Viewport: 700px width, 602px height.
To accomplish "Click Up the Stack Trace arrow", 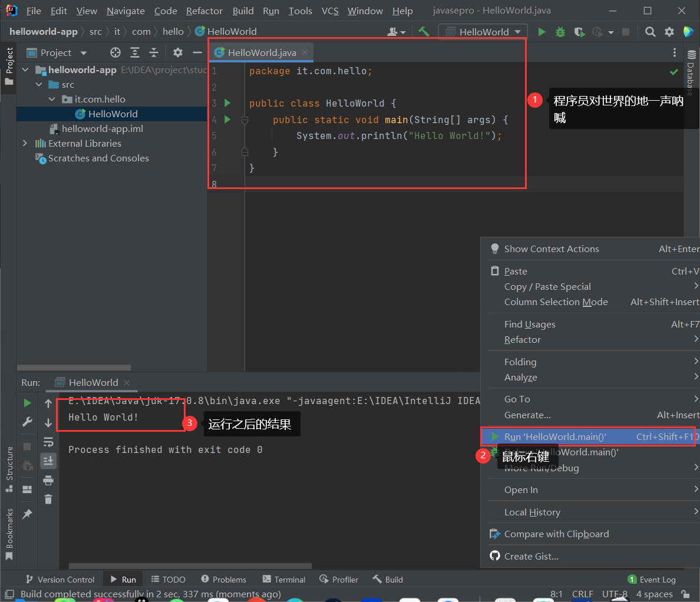I will tap(48, 403).
